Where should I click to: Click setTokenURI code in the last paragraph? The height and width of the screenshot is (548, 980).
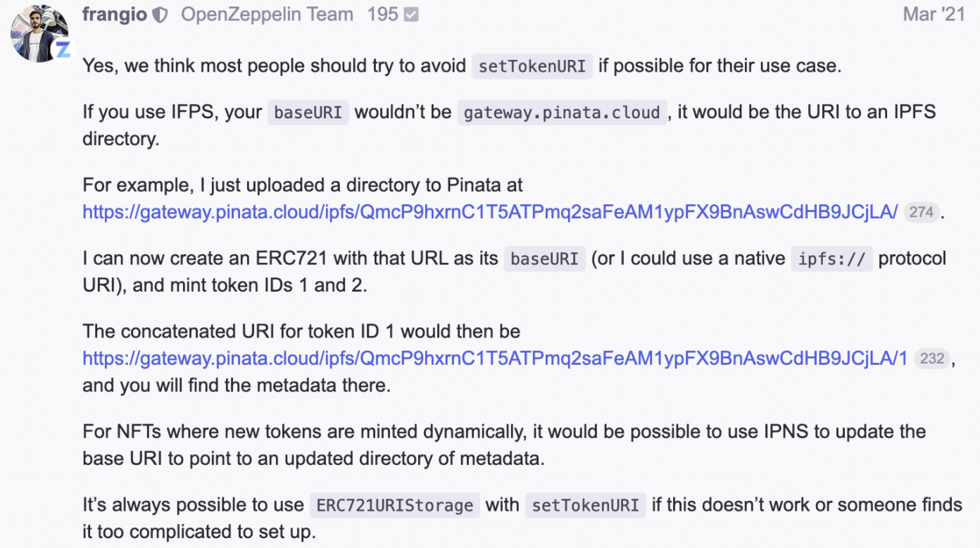(585, 506)
